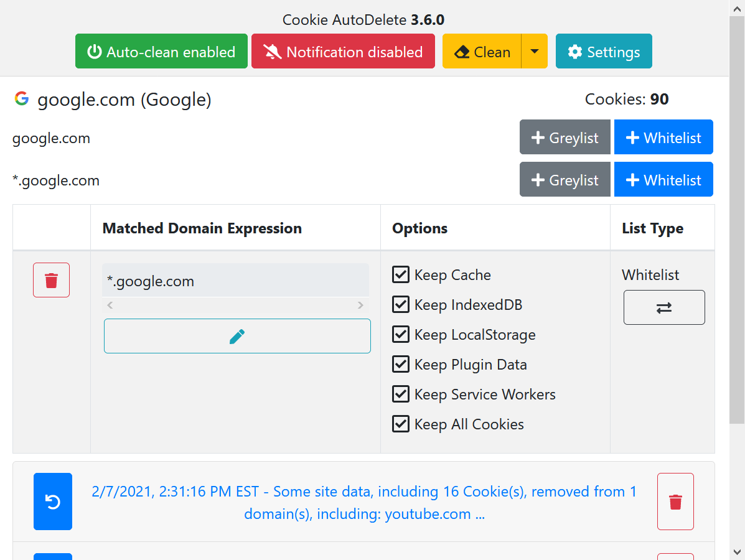Open the cleanup log entry mentioning youtube.com
745x560 pixels.
point(363,502)
